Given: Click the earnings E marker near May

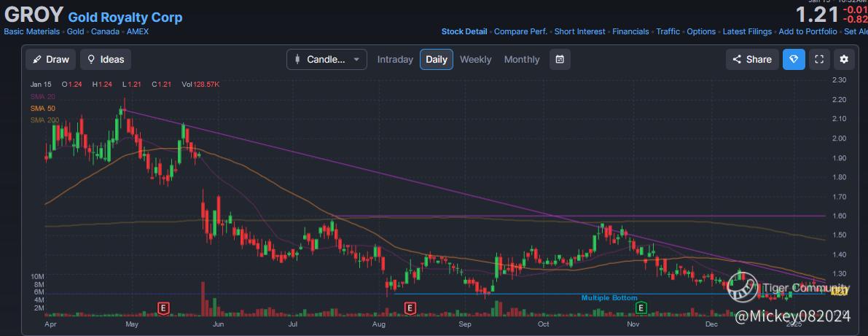Looking at the screenshot, I should [x=163, y=308].
